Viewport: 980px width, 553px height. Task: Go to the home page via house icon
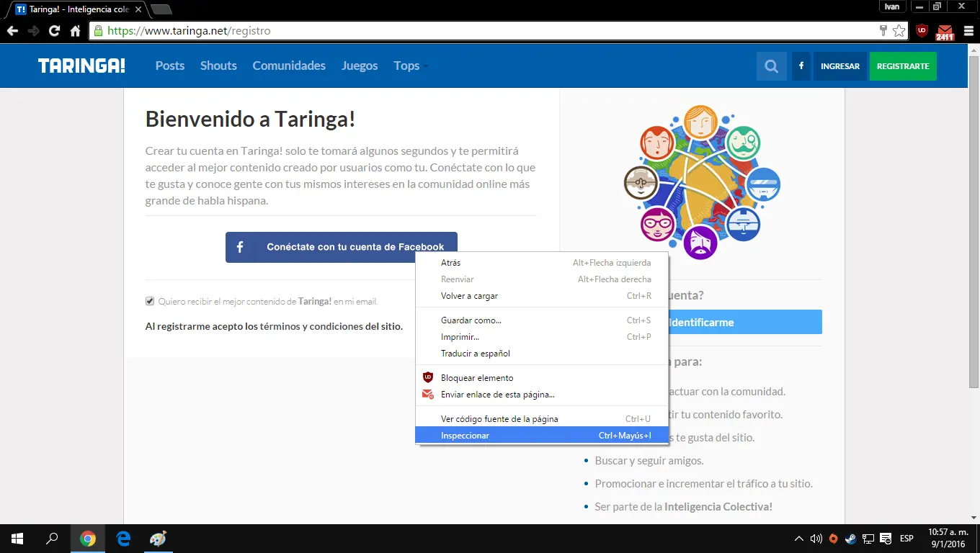point(75,31)
